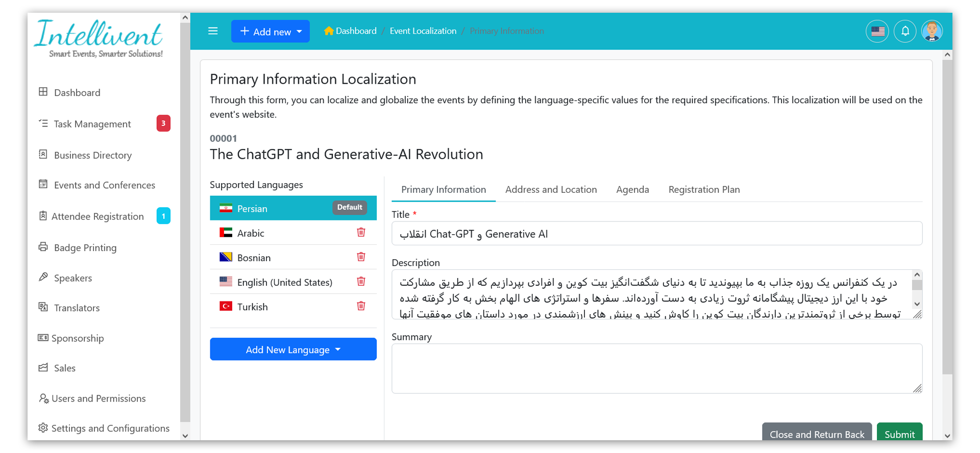This screenshot has width=980, height=453.
Task: Switch to the Primary Information tab
Action: point(444,189)
